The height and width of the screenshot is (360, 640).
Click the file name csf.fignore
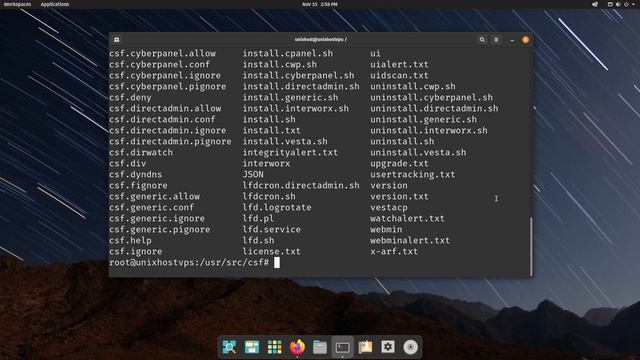[x=138, y=186]
